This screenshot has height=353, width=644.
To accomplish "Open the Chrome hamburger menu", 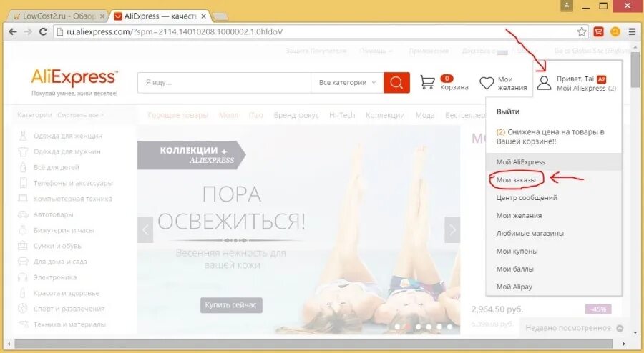I will tap(632, 31).
